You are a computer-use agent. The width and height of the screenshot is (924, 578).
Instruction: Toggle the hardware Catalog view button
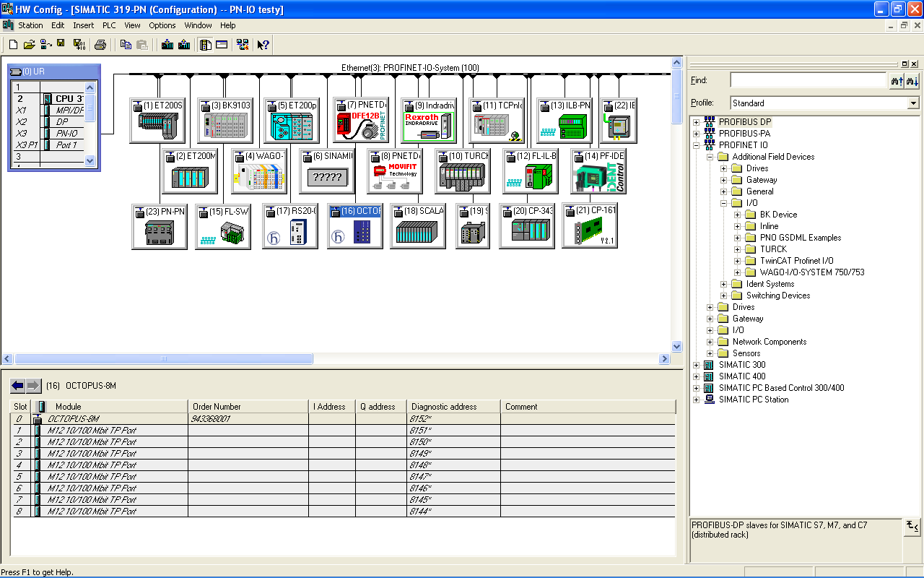point(206,45)
